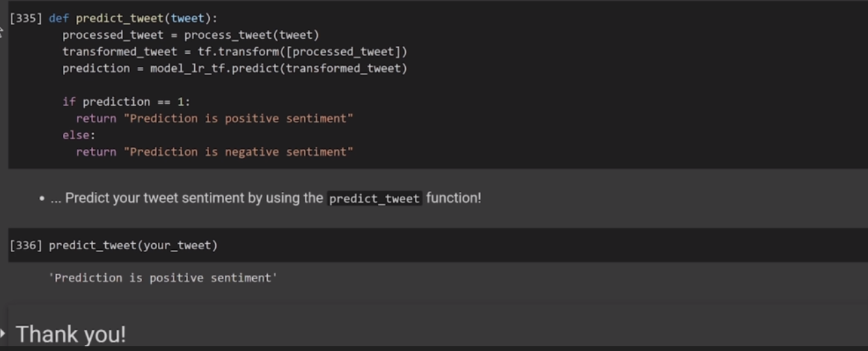Click the "if prediction == 1:" line

[126, 102]
